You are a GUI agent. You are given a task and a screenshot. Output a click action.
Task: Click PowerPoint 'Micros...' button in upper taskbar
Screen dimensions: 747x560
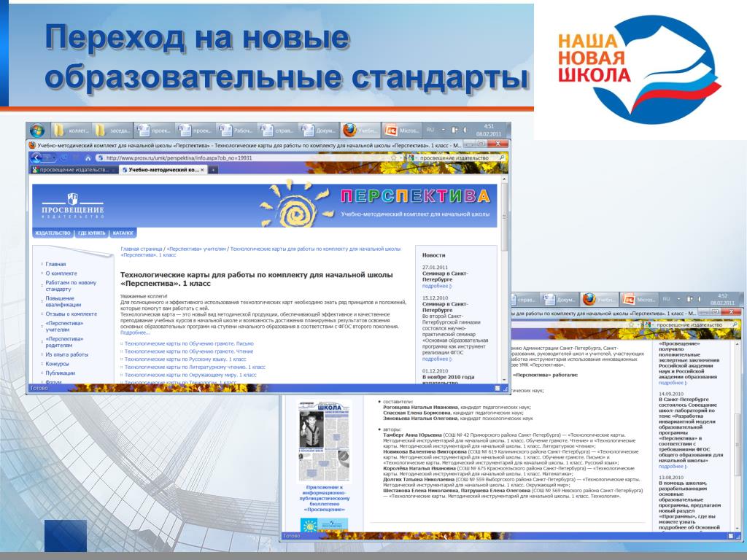[402, 130]
